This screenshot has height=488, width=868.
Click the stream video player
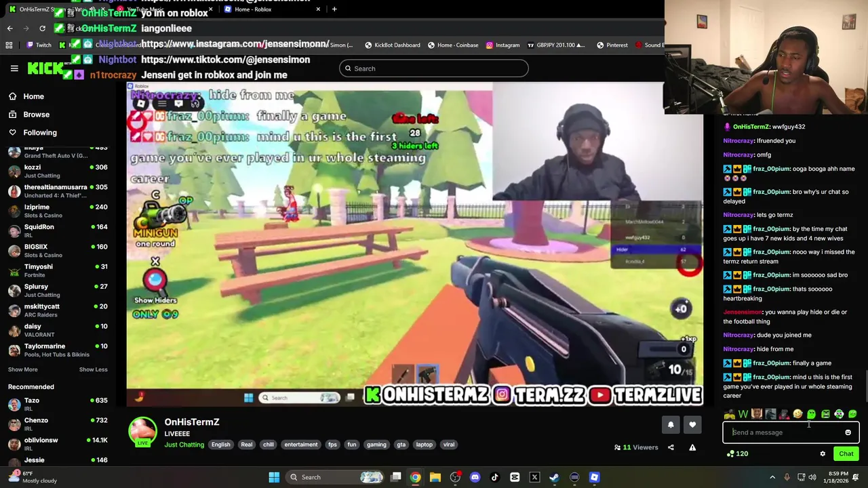point(414,244)
